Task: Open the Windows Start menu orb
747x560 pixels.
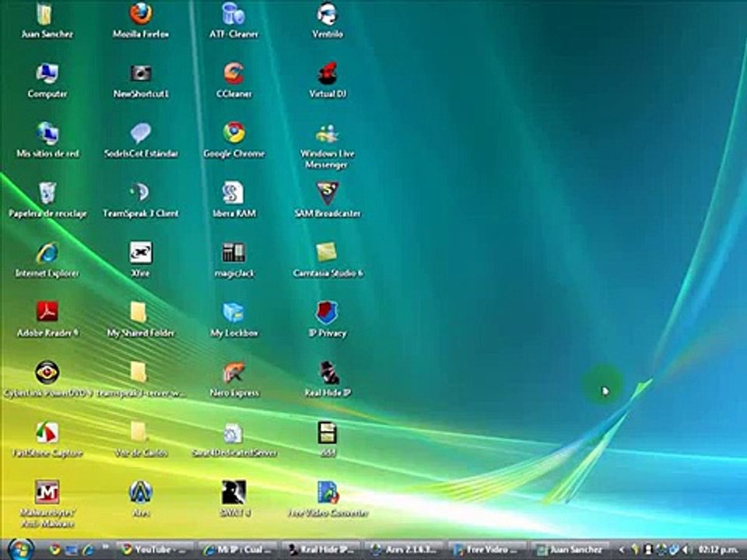Action: [x=20, y=548]
